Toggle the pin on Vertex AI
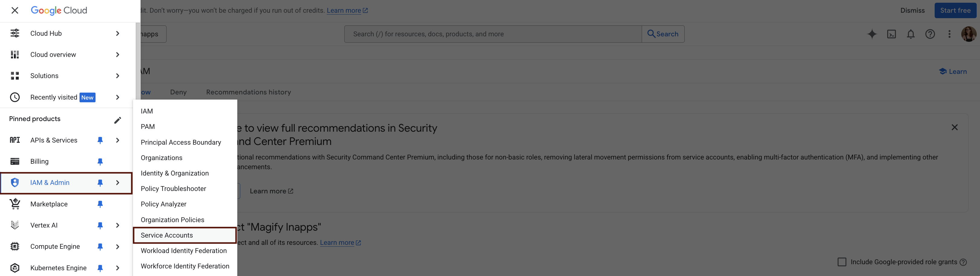The height and width of the screenshot is (276, 980). [x=100, y=225]
